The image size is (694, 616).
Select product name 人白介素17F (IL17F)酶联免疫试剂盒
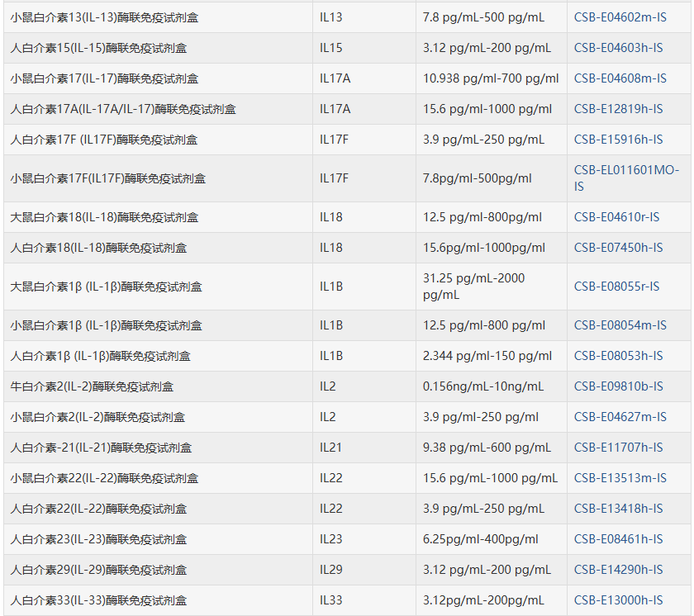(x=103, y=140)
